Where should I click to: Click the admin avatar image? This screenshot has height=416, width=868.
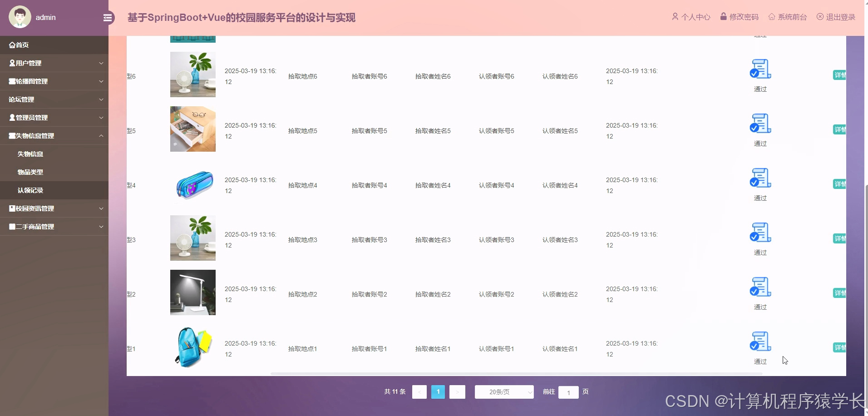coord(20,16)
